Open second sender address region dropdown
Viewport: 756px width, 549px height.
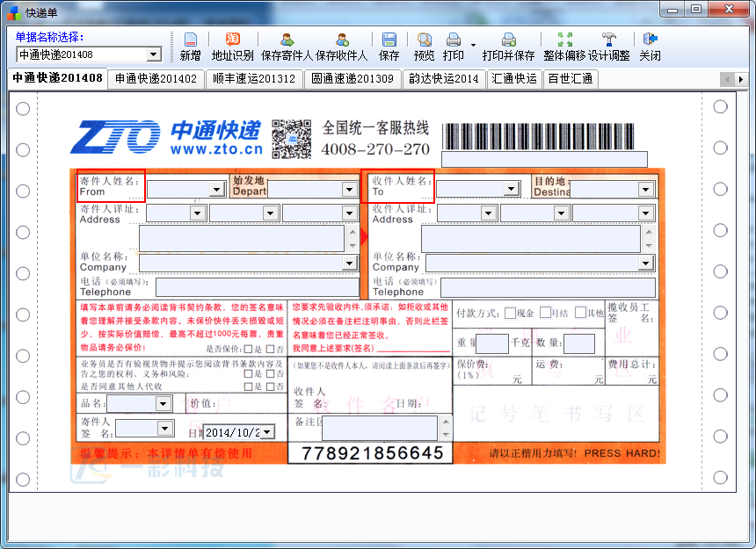click(271, 213)
